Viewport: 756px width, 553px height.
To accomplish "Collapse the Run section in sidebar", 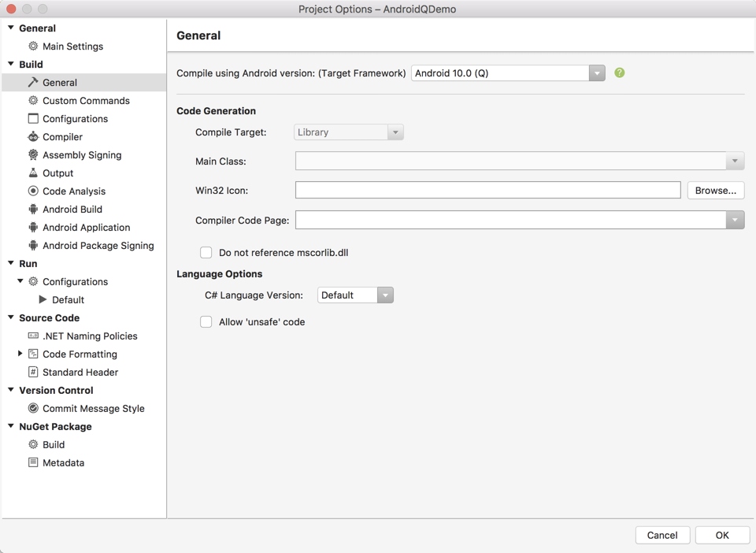I will (x=11, y=264).
